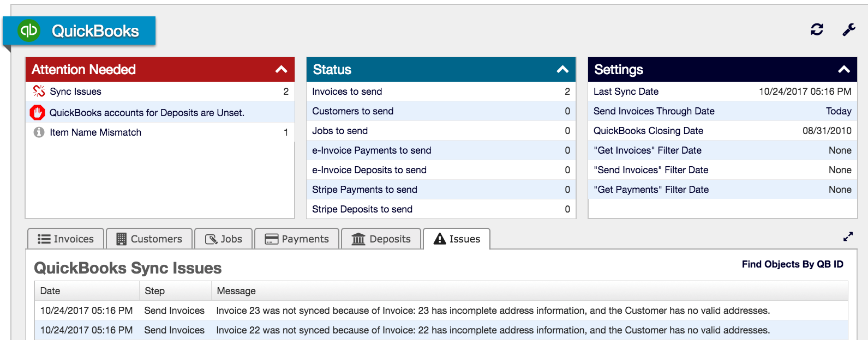The width and height of the screenshot is (868, 340).
Task: Click the Date column header
Action: (87, 291)
